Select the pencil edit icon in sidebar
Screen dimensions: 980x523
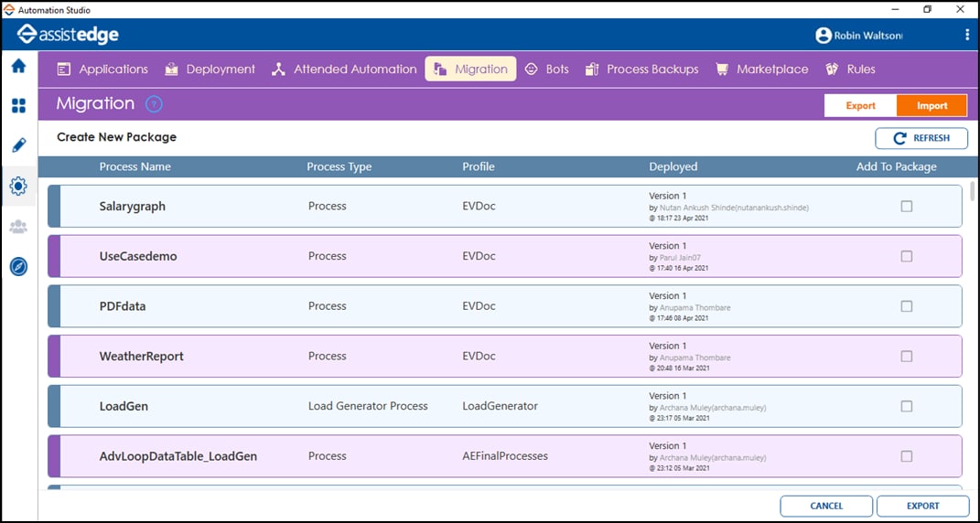(x=18, y=145)
